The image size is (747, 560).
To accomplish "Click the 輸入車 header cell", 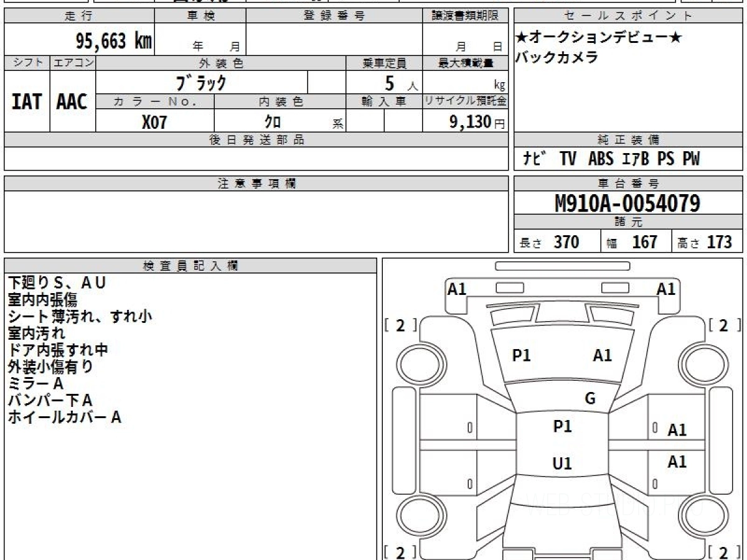I will pos(384,101).
